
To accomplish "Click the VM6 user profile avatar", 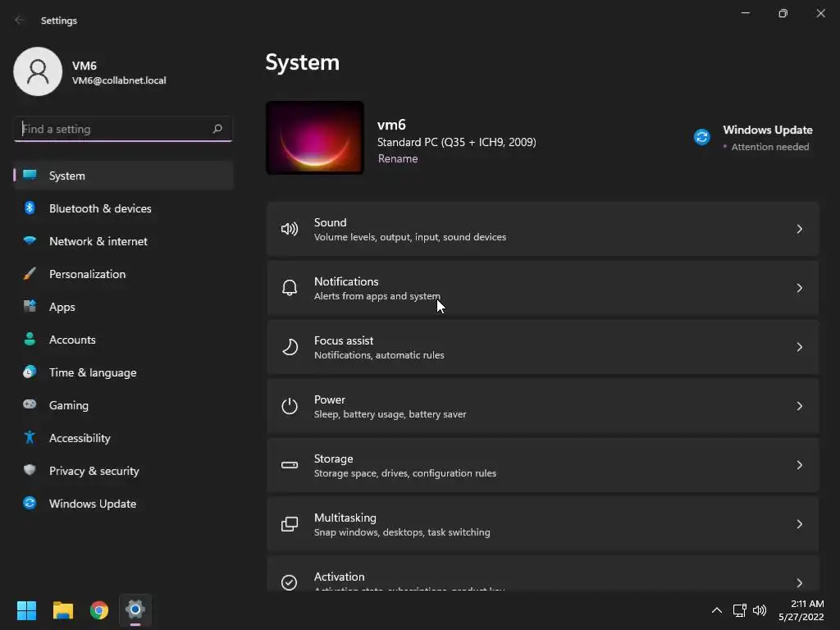I will tap(38, 71).
